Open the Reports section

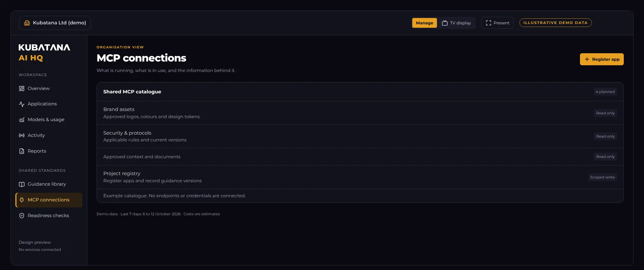pos(49,151)
